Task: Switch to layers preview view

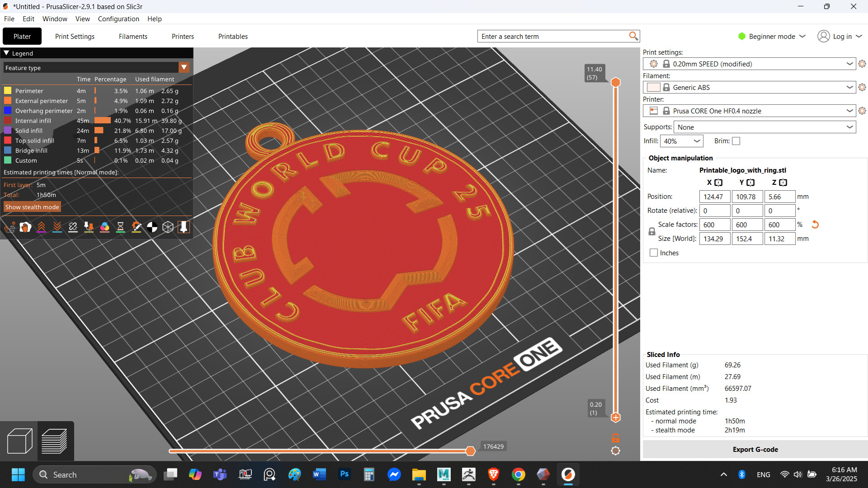Action: click(55, 441)
